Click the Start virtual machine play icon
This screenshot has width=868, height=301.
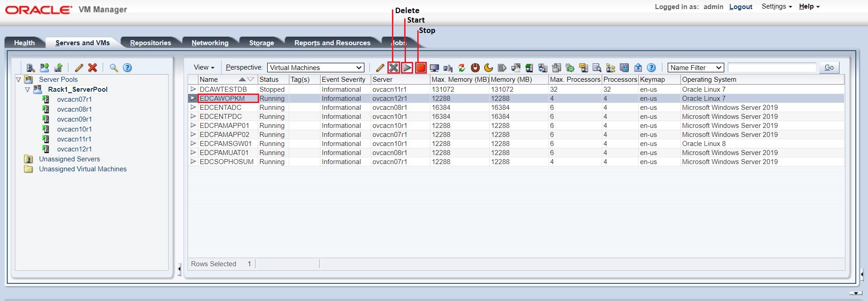tap(407, 68)
